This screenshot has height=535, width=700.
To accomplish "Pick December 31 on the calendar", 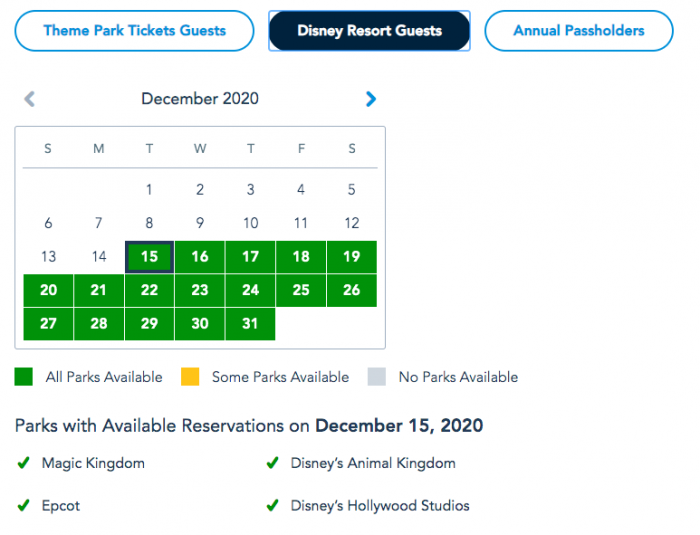I will (x=250, y=324).
